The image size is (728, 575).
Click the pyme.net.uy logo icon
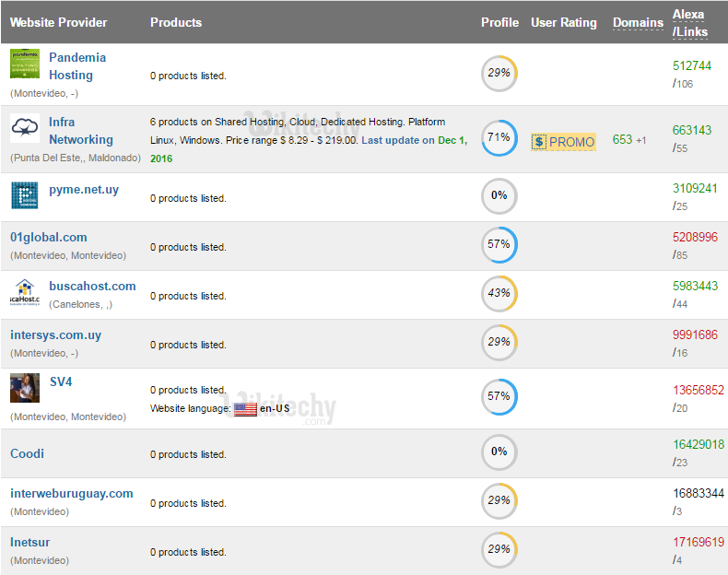click(25, 195)
